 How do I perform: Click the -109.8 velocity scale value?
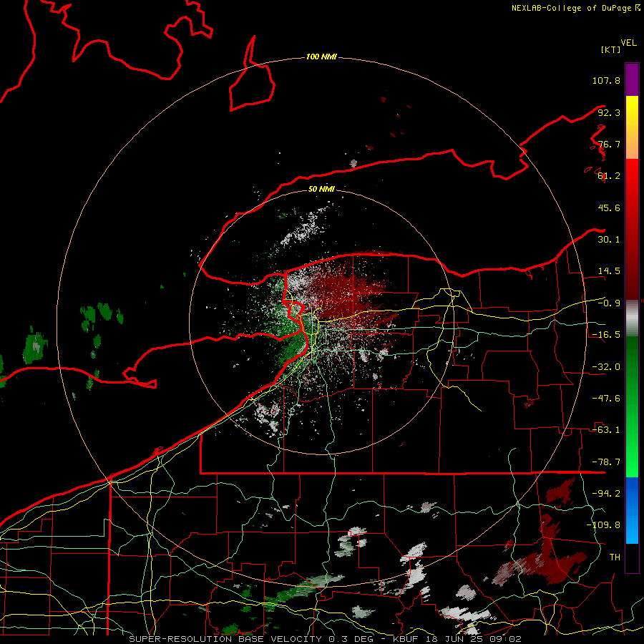(x=603, y=525)
